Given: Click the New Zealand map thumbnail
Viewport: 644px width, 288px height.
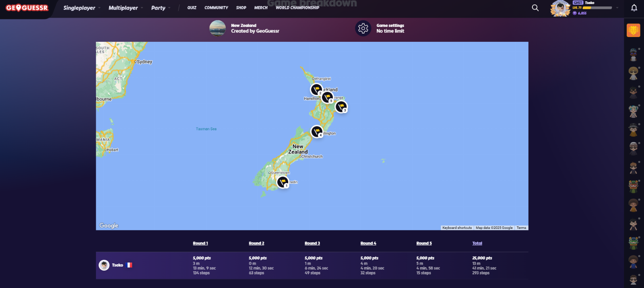Looking at the screenshot, I should point(217,28).
